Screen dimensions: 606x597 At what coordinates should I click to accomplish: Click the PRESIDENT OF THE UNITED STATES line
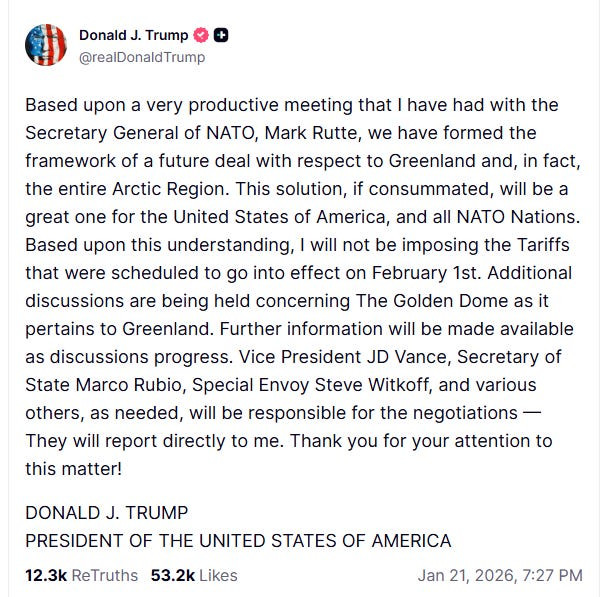click(238, 541)
